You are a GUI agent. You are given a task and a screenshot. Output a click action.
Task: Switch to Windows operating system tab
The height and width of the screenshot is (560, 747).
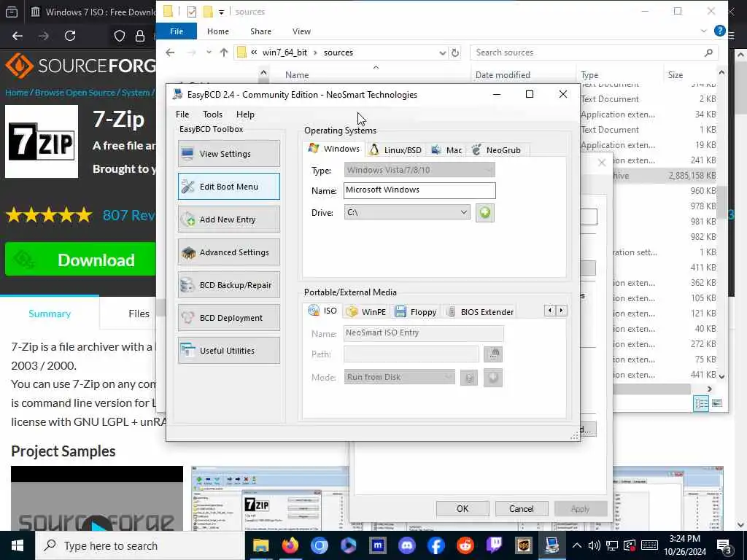(334, 149)
